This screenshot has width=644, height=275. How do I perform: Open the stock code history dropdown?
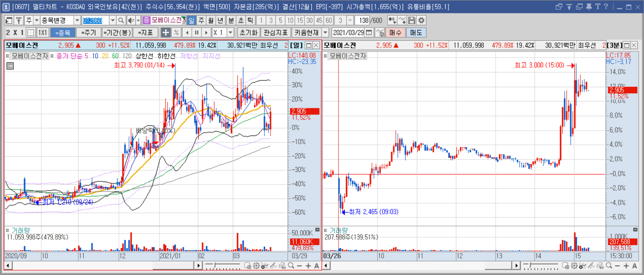113,20
